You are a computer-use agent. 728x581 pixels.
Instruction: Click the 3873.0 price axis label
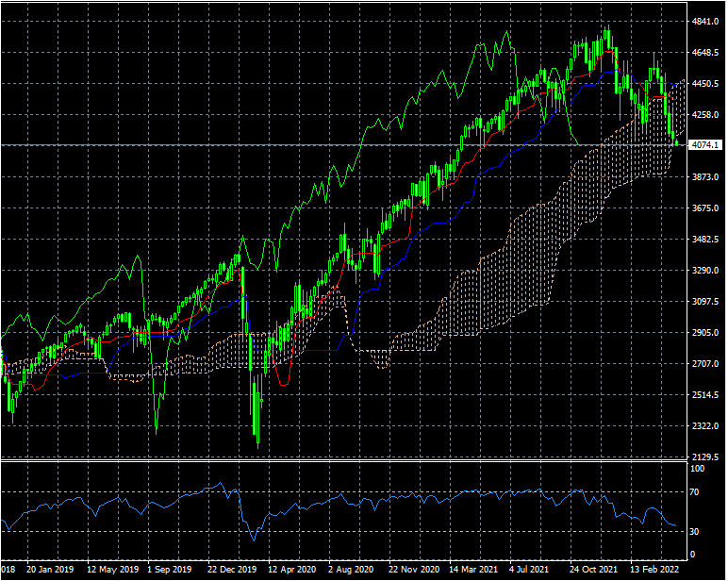point(704,177)
